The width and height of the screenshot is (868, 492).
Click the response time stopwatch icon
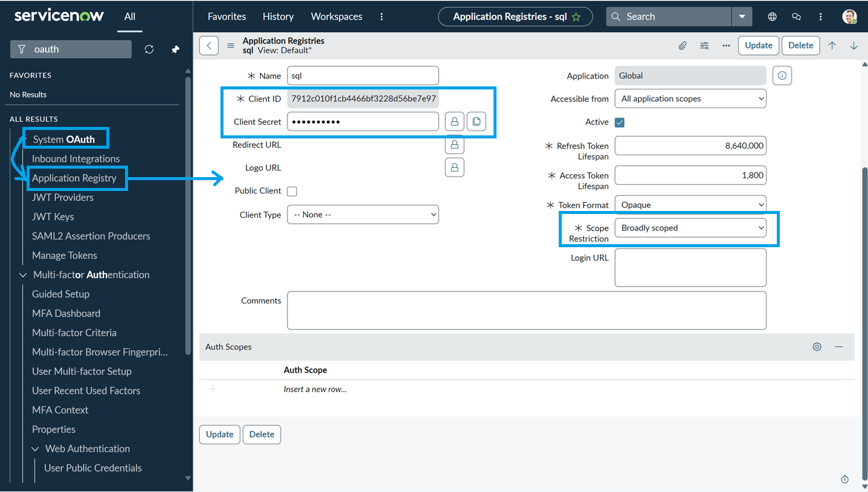coord(845,479)
